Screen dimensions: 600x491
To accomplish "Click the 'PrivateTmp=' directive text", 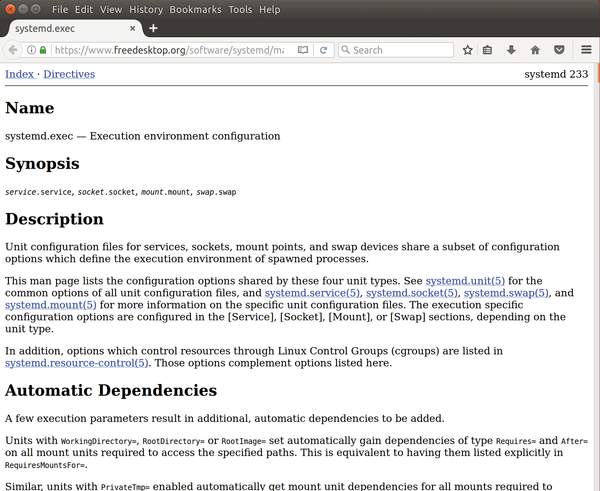I will click(x=125, y=487).
